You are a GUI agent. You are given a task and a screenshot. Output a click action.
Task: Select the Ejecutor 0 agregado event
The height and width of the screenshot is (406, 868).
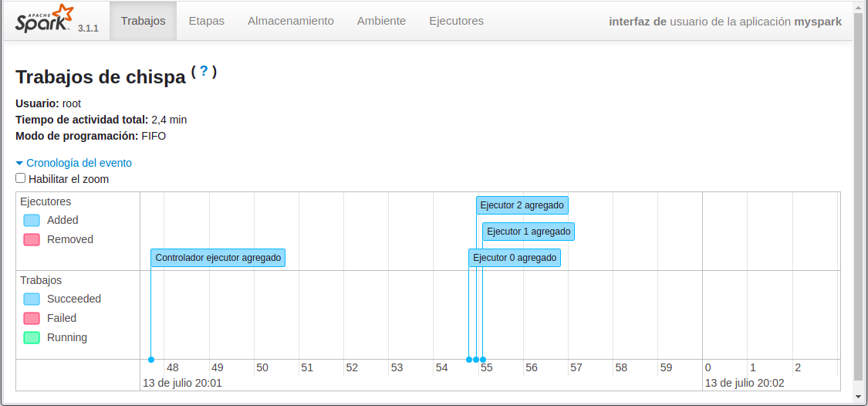tap(515, 258)
